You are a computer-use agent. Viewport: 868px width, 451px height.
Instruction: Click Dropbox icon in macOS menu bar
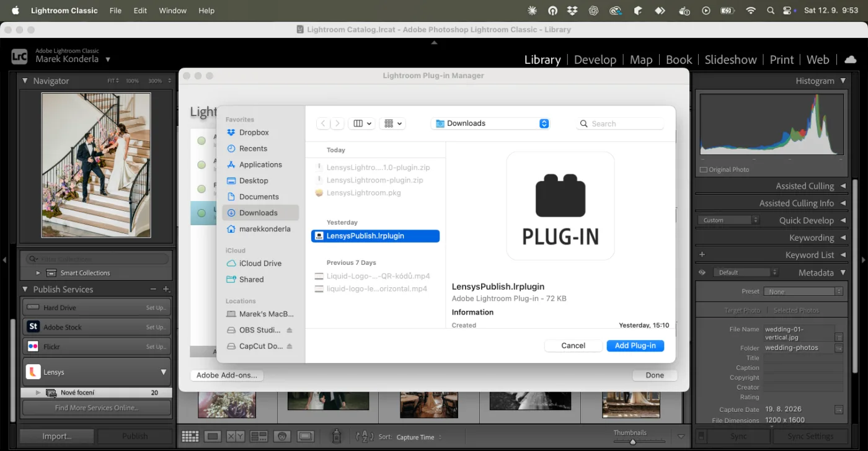[x=572, y=11]
